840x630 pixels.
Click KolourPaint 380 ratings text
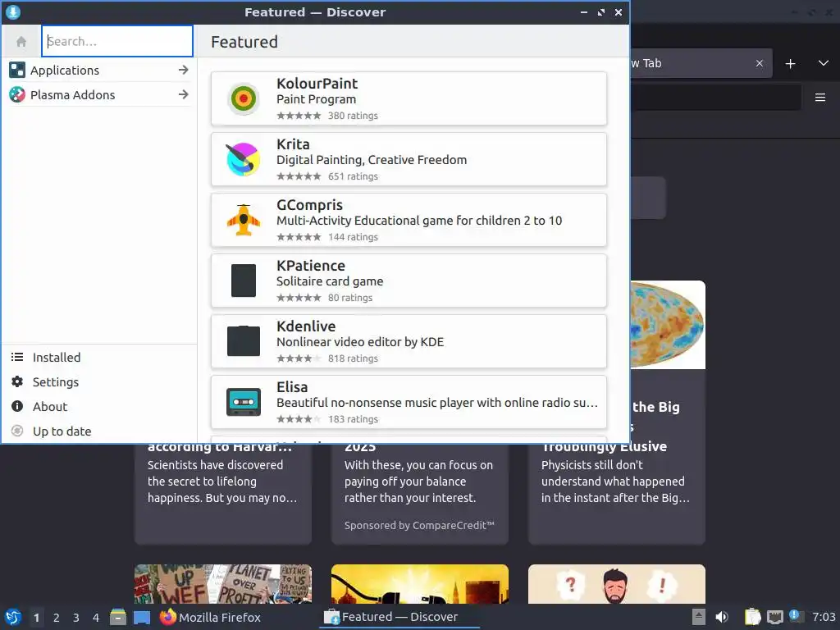(x=353, y=116)
